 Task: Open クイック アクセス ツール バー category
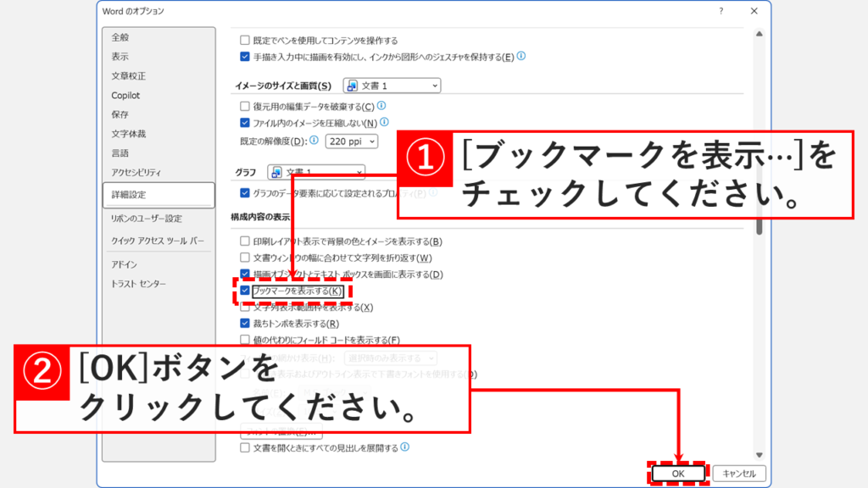tap(159, 241)
